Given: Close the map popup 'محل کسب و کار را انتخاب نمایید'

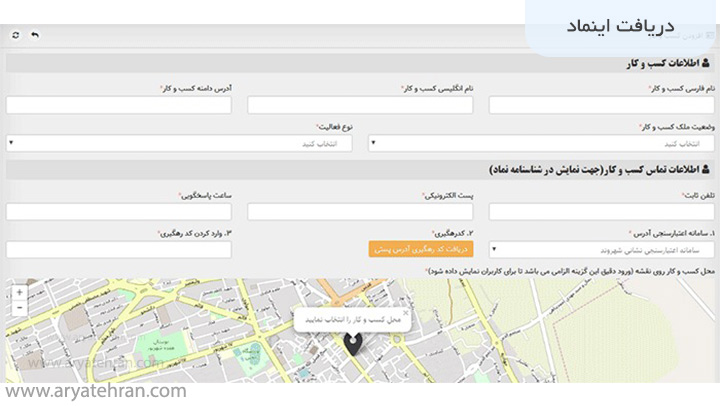Looking at the screenshot, I should point(405,313).
